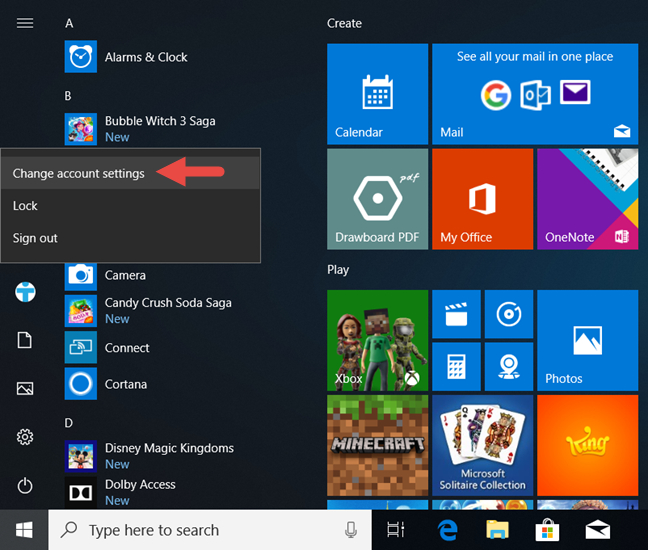Screen dimensions: 648x550
Task: Open Mail from taskbar
Action: [598, 530]
